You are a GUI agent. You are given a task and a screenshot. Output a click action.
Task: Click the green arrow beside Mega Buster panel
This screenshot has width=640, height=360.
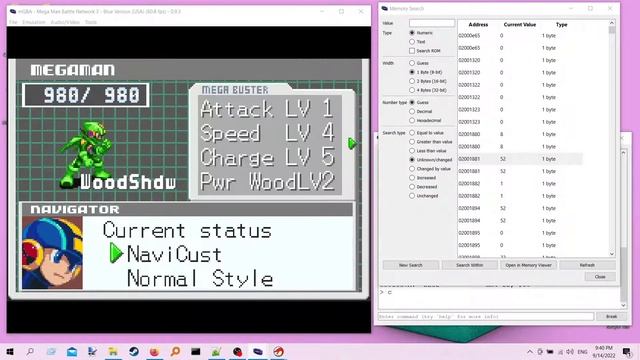352,143
